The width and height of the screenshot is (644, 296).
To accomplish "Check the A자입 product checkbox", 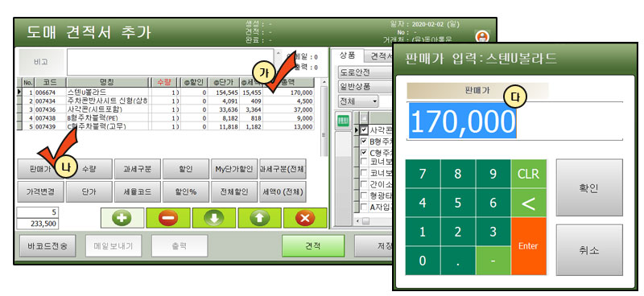I will pyautogui.click(x=364, y=207).
